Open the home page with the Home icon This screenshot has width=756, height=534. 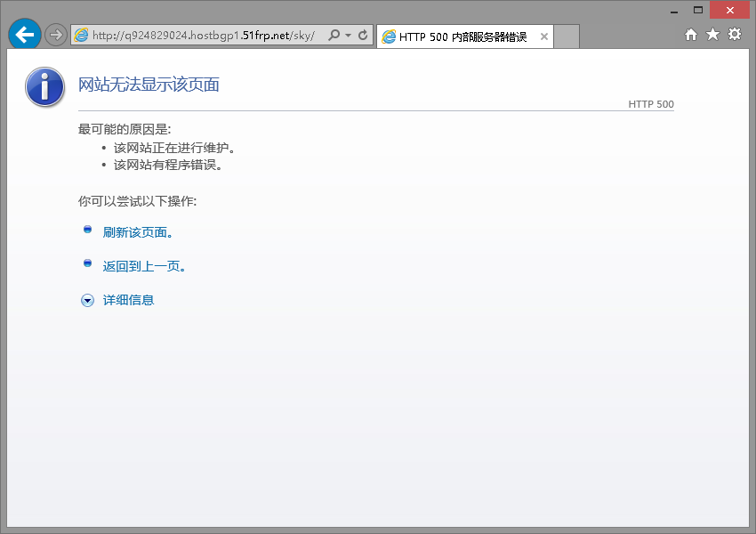[690, 32]
